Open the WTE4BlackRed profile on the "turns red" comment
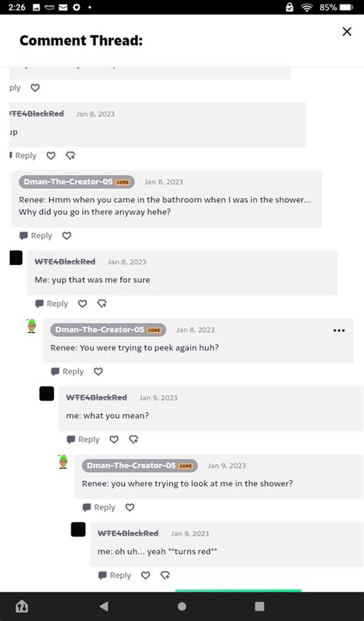 (127, 533)
